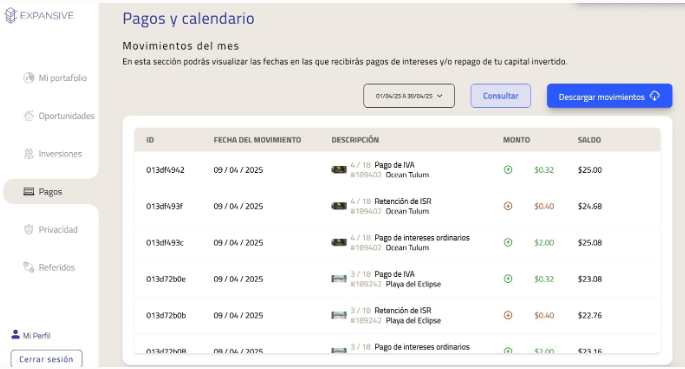Click the saldo value $23.08
The height and width of the screenshot is (369, 685).
pos(590,279)
